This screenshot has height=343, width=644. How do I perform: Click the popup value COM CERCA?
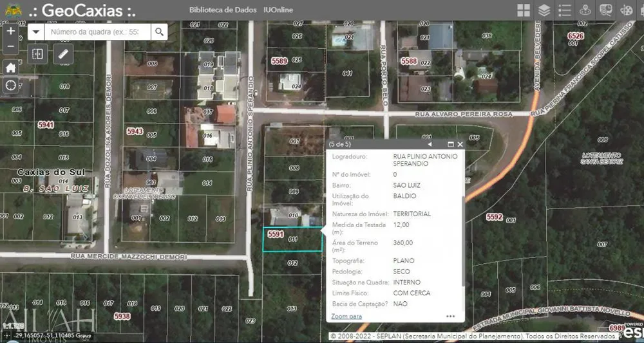click(412, 293)
